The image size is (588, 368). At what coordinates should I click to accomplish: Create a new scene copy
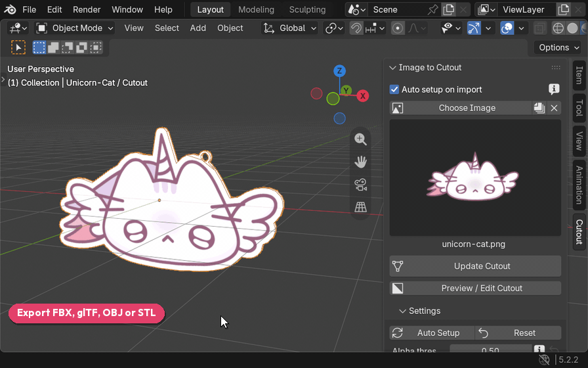pos(448,9)
